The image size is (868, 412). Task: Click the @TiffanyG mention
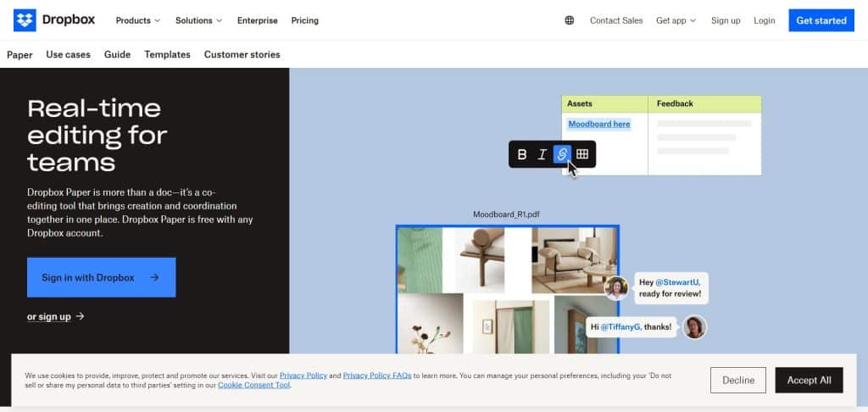point(620,327)
